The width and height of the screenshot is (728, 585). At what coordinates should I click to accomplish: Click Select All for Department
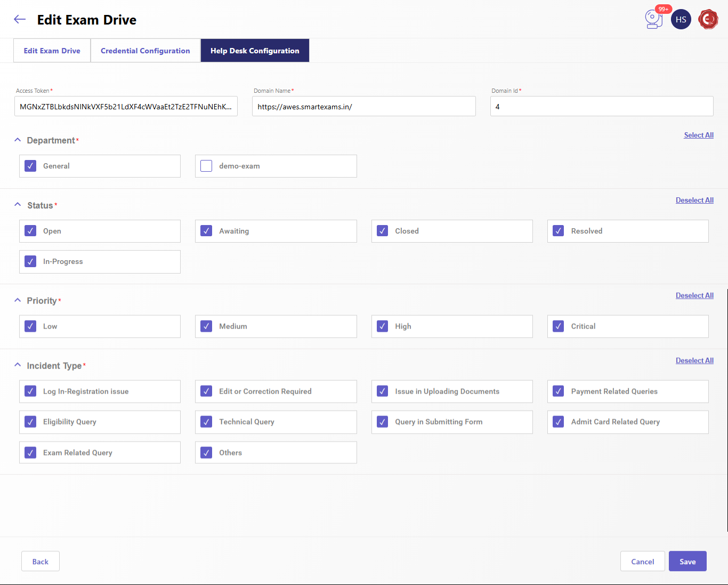[x=698, y=135]
